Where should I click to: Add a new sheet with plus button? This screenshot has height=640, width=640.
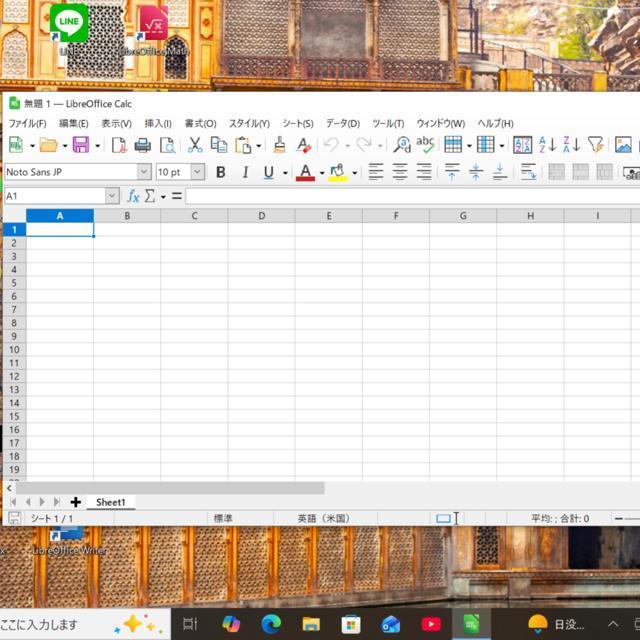[76, 502]
